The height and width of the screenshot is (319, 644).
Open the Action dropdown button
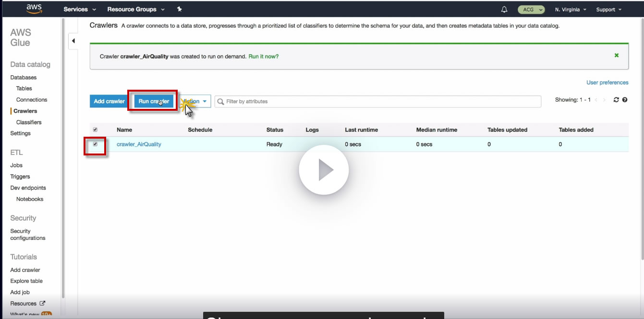[195, 101]
